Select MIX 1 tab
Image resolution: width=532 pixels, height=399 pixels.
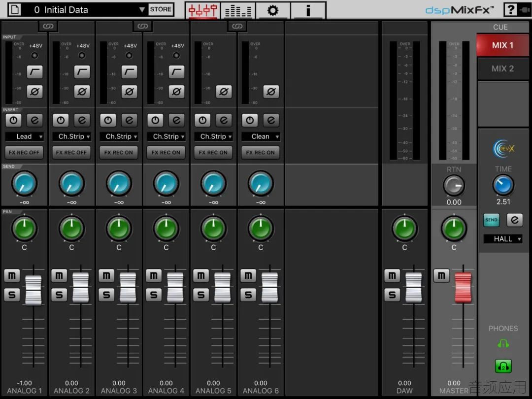click(x=502, y=45)
